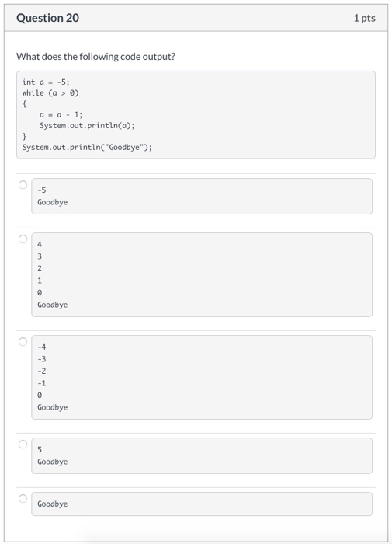The height and width of the screenshot is (544, 392).
Task: Click the opening brace of the while loop
Action: 25,103
